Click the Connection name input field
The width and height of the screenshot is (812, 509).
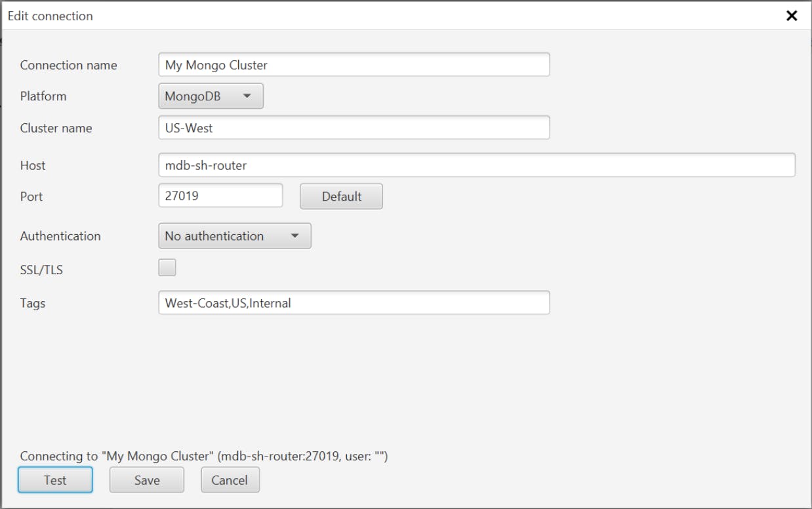coord(354,65)
